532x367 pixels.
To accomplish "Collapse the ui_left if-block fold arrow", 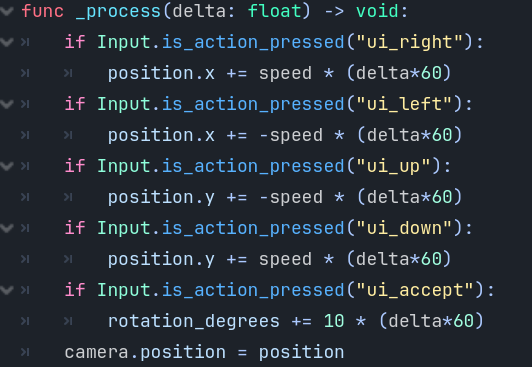I will click(6, 104).
